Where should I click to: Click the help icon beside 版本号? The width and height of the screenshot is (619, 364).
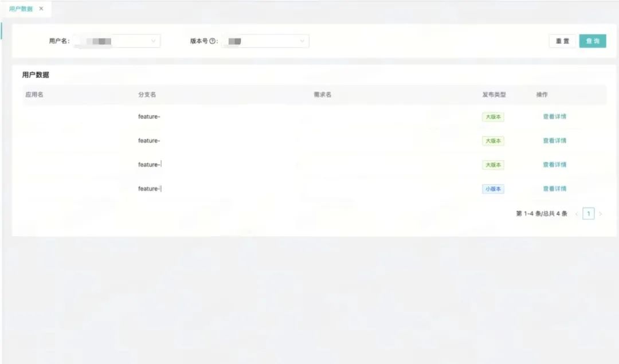(x=213, y=41)
